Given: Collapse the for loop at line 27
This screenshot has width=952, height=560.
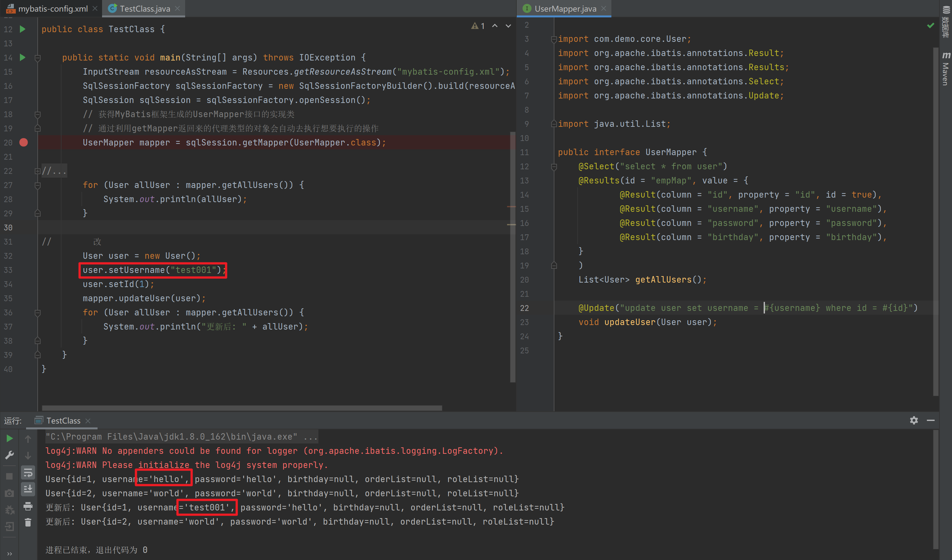Looking at the screenshot, I should point(37,185).
